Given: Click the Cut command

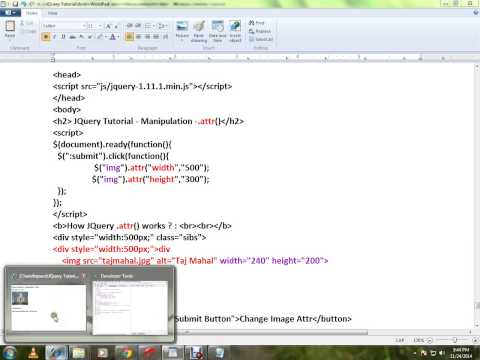Looking at the screenshot, I should (27, 23).
